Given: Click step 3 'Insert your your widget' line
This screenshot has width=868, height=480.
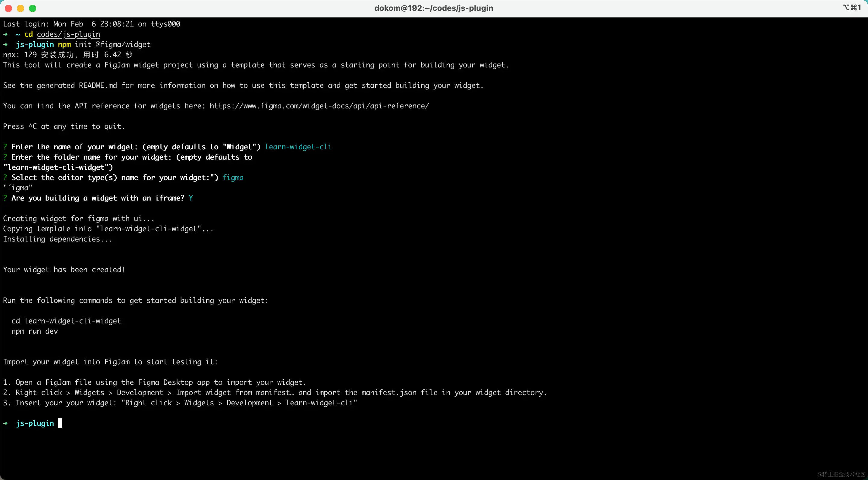Looking at the screenshot, I should [x=180, y=403].
